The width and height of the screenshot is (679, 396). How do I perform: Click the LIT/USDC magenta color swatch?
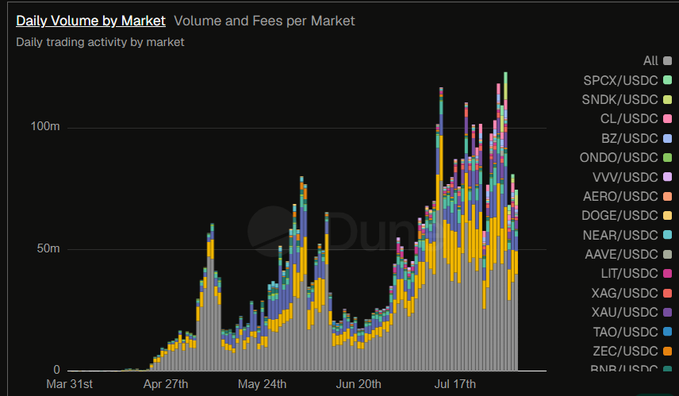pyautogui.click(x=667, y=273)
